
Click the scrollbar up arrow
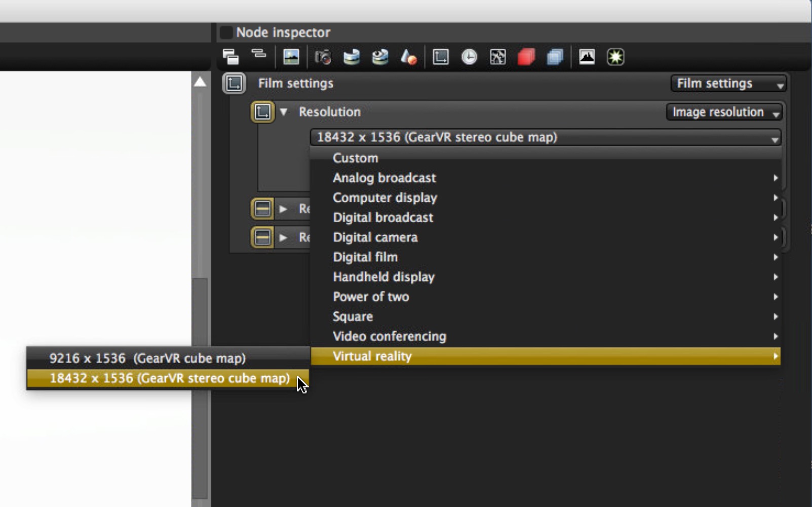[x=200, y=82]
